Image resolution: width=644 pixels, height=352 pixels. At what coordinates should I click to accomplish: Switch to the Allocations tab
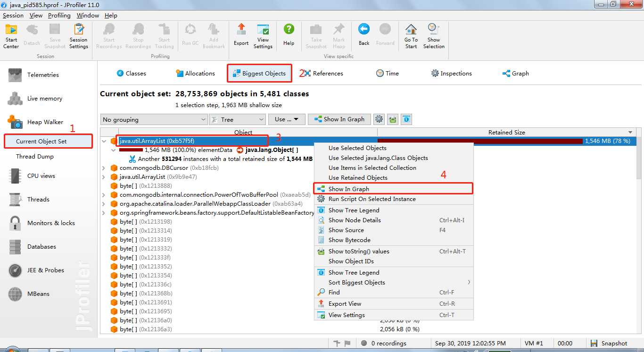pos(195,73)
